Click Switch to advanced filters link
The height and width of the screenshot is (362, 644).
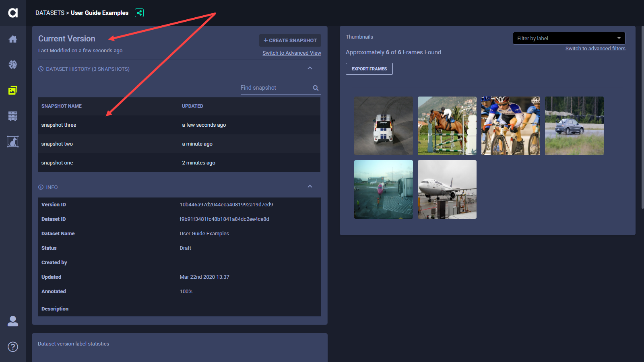[595, 49]
